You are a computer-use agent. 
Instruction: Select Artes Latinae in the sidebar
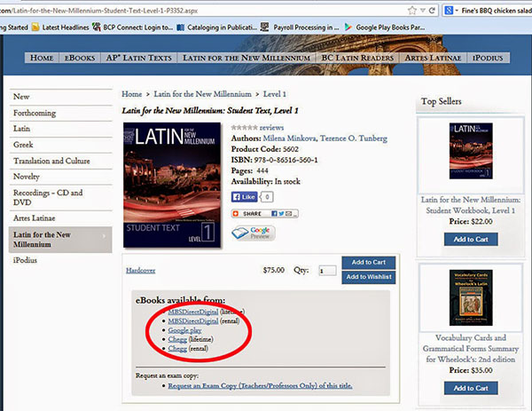[x=60, y=218]
